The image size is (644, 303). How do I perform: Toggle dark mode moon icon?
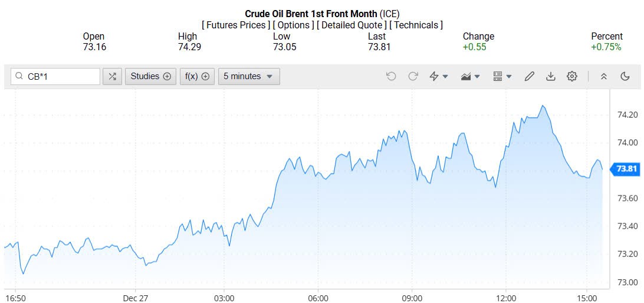click(625, 76)
